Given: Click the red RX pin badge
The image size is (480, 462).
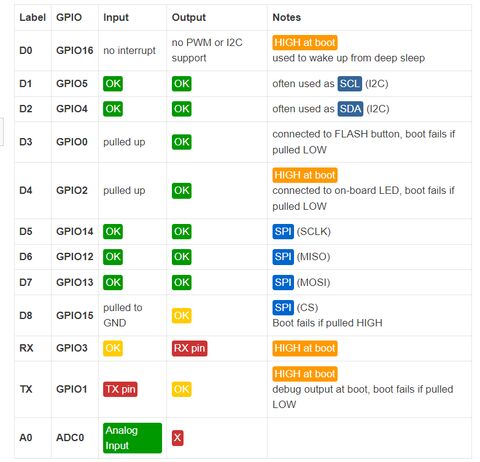Looking at the screenshot, I should 189,348.
